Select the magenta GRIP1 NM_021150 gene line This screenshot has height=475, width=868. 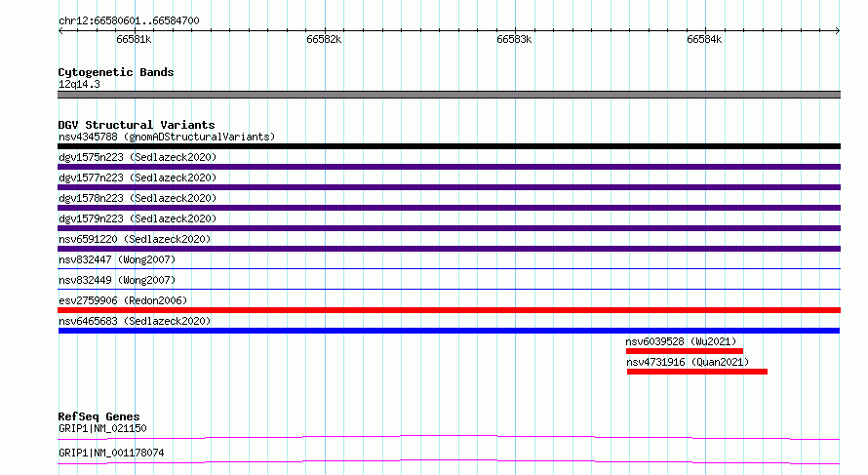pos(449,437)
